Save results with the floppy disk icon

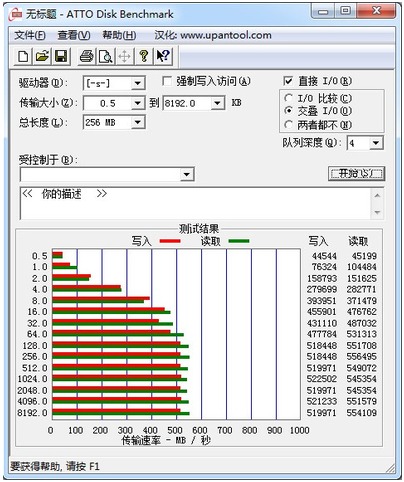(61, 56)
